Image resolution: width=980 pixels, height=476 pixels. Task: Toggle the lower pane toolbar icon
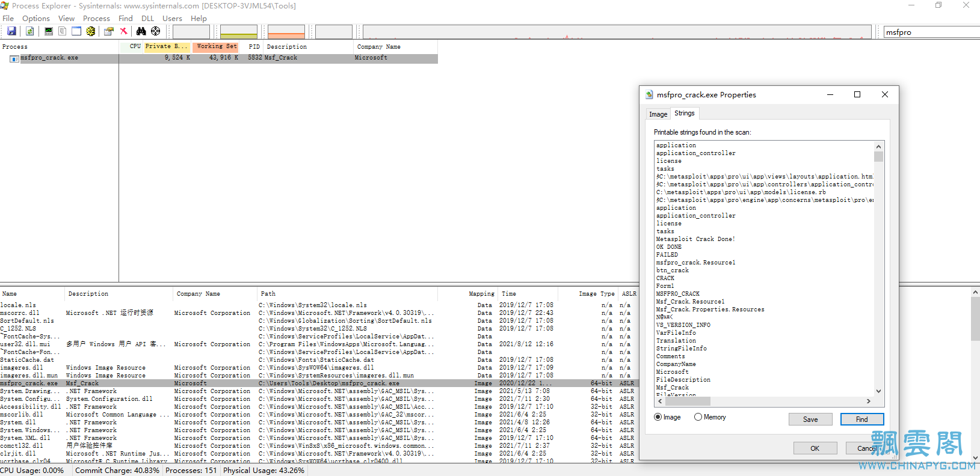[76, 31]
